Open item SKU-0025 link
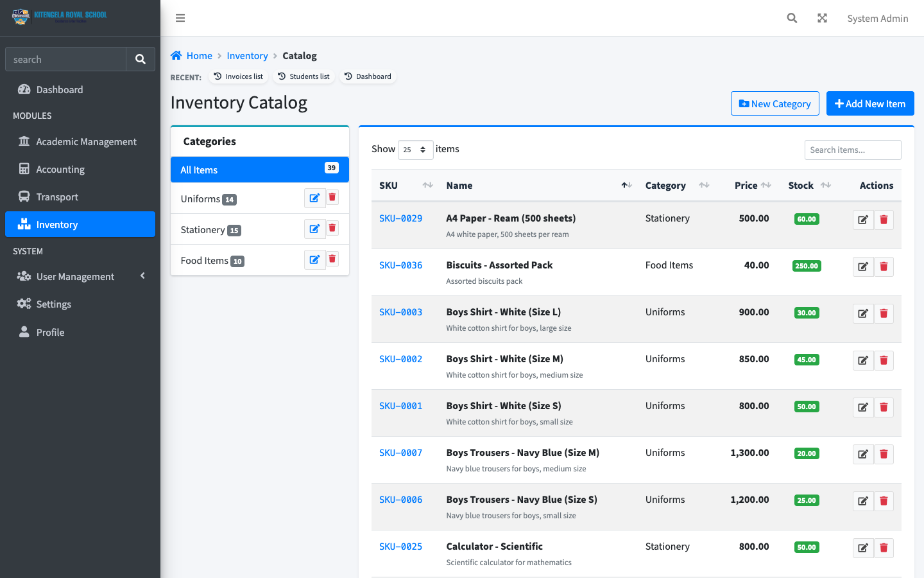 tap(400, 547)
